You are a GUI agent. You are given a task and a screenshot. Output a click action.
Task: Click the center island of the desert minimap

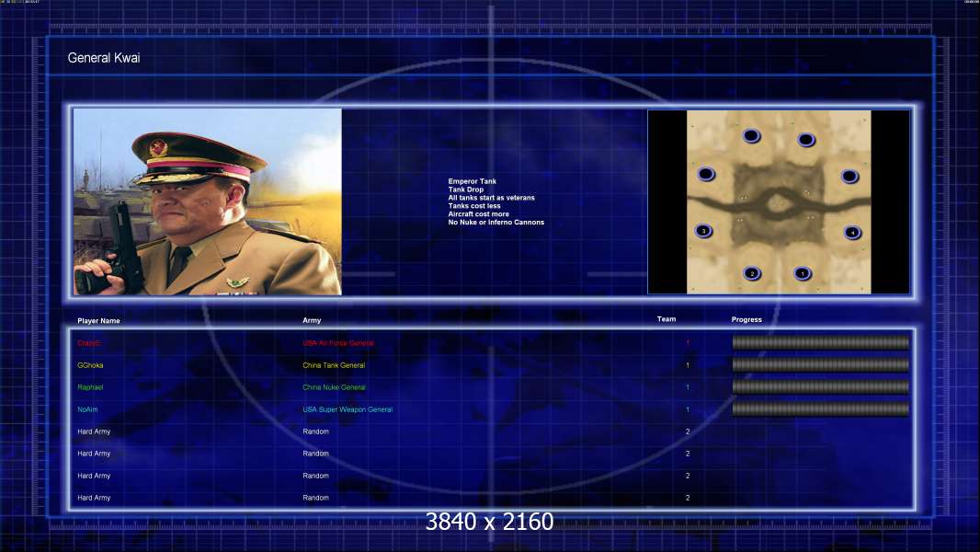[778, 202]
